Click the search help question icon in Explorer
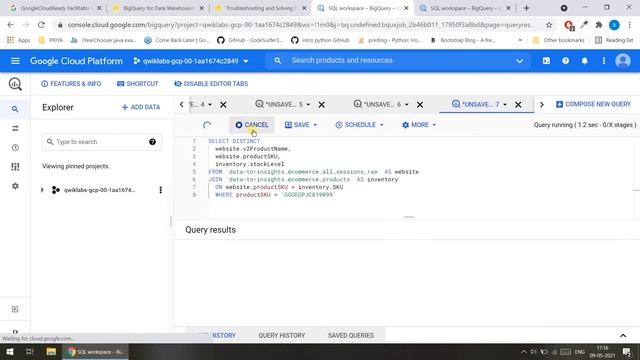Viewport: 640px width, 360px height. tap(152, 142)
